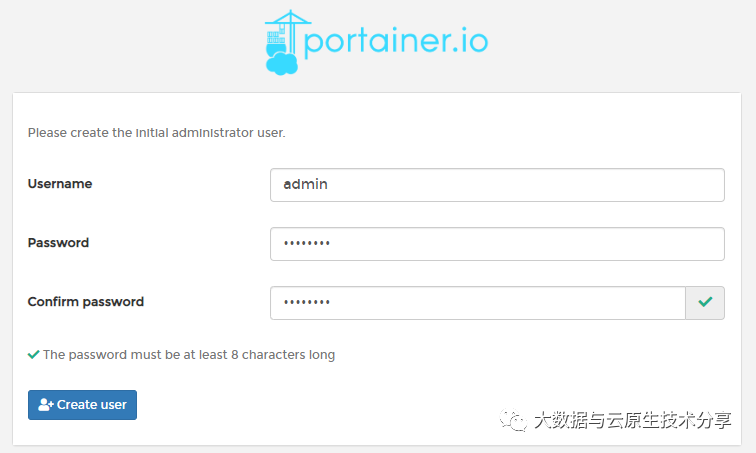Click the WeChat icon in the watermark
Screen dimensions: 756x453
tap(516, 420)
